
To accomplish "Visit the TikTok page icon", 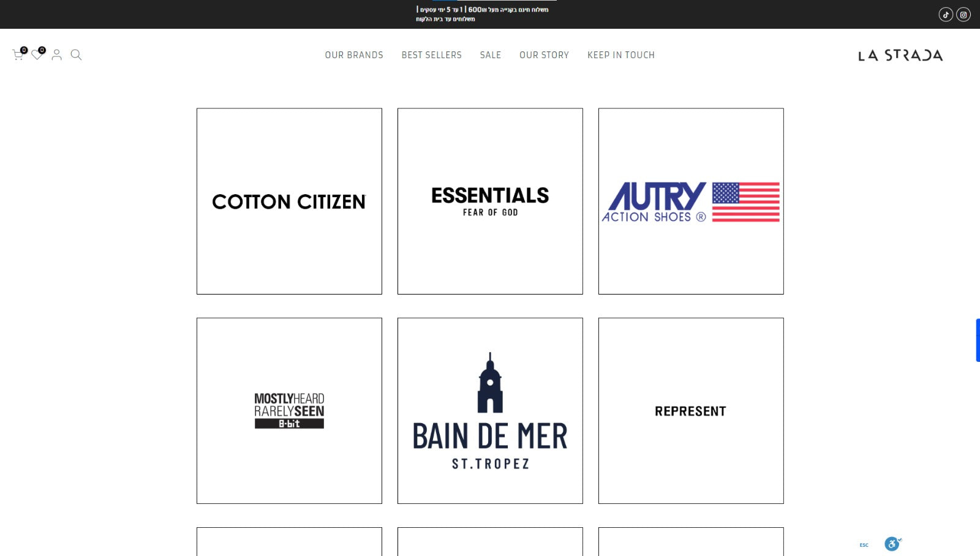I will [946, 15].
